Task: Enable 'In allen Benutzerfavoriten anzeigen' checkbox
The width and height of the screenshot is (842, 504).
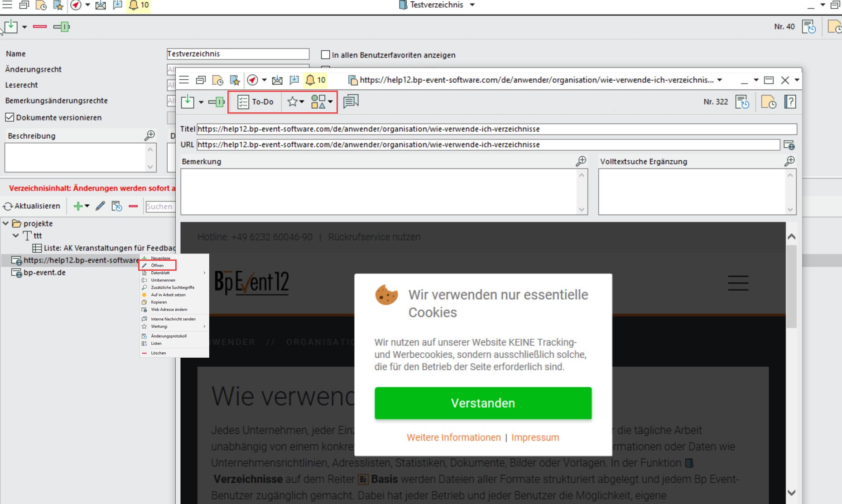Action: point(325,55)
